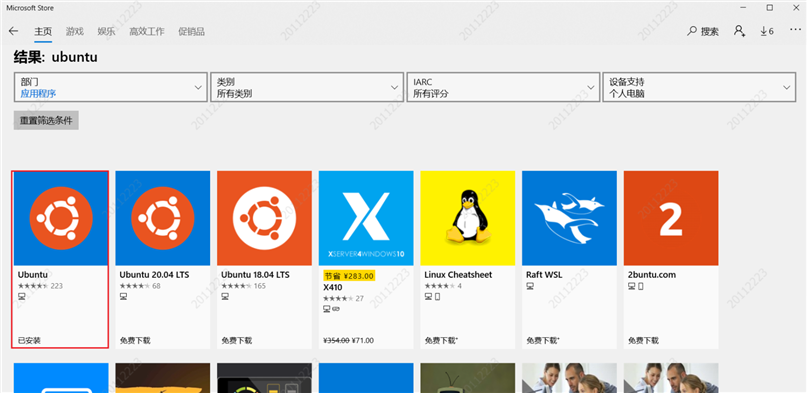Click 免费下载 under Linux Cheatsheet
Viewport: 807px width, 393px height.
(441, 341)
